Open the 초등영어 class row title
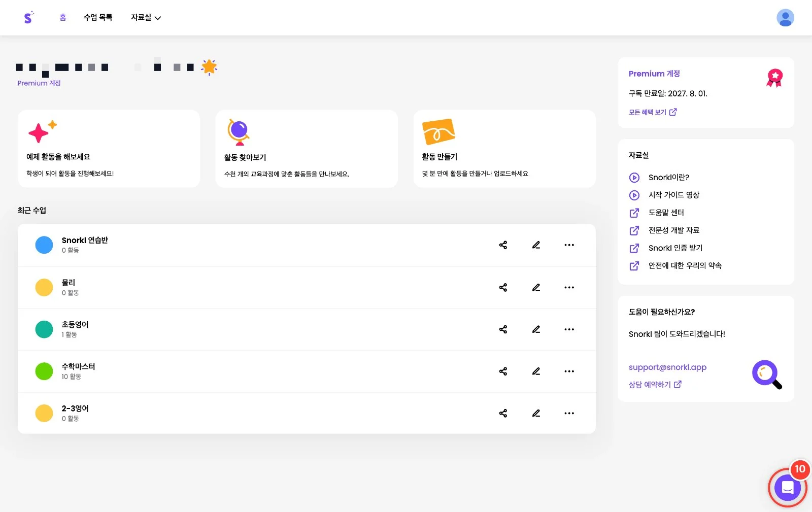This screenshot has width=812, height=512. (75, 324)
